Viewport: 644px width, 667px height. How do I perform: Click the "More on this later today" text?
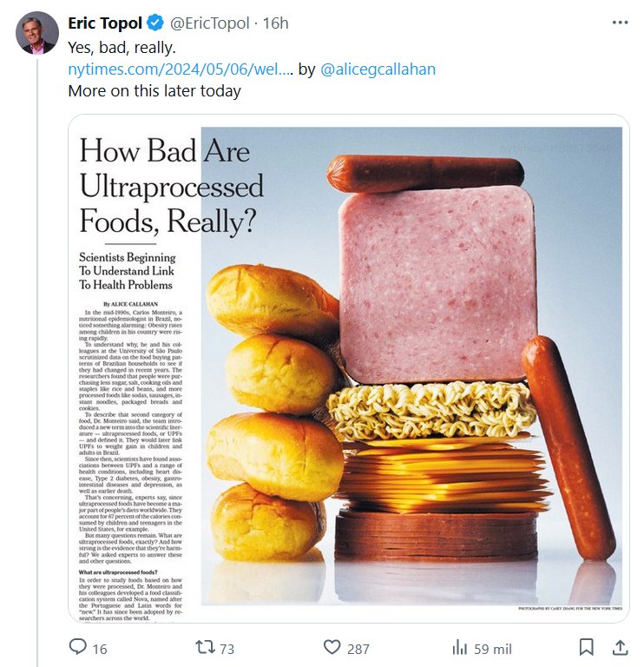(x=154, y=90)
